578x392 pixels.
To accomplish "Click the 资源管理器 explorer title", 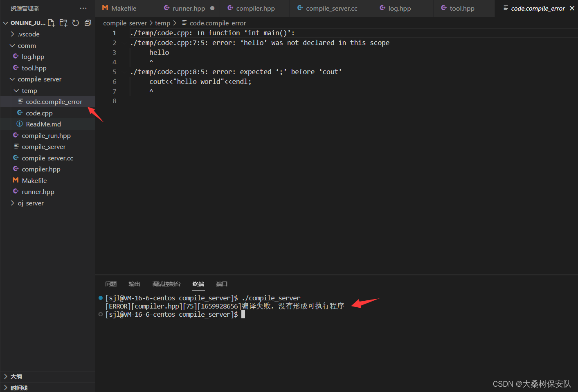I will point(25,8).
